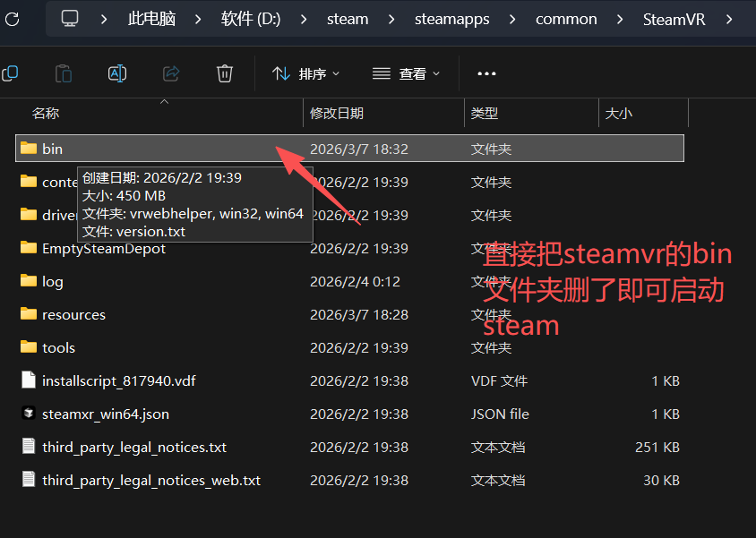Select the log folder name
The width and height of the screenshot is (756, 538).
(x=53, y=282)
